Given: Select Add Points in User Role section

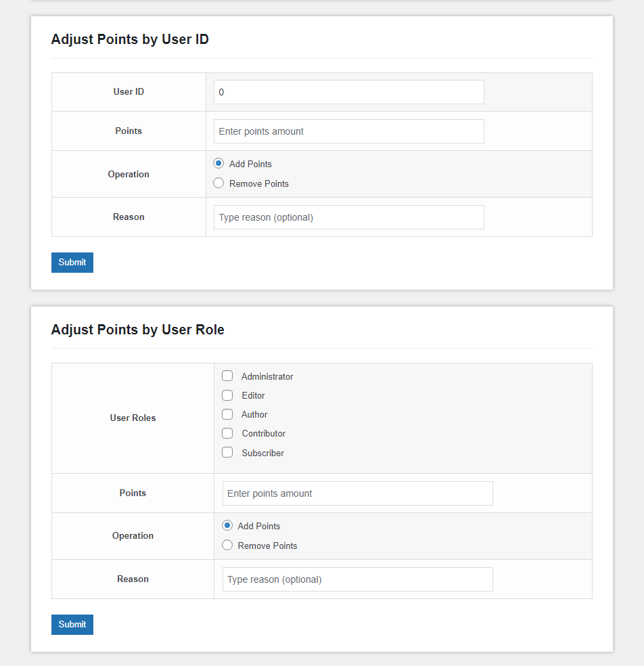Looking at the screenshot, I should [227, 525].
